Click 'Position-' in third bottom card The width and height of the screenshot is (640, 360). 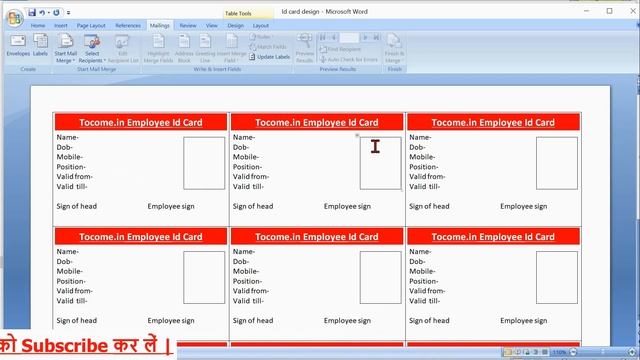coord(424,282)
